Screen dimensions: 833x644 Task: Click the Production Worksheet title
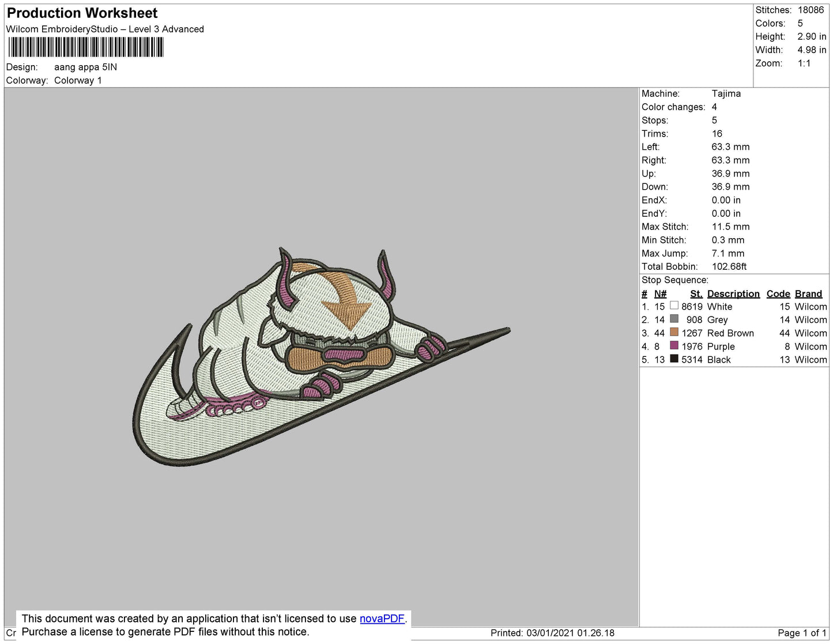point(82,13)
